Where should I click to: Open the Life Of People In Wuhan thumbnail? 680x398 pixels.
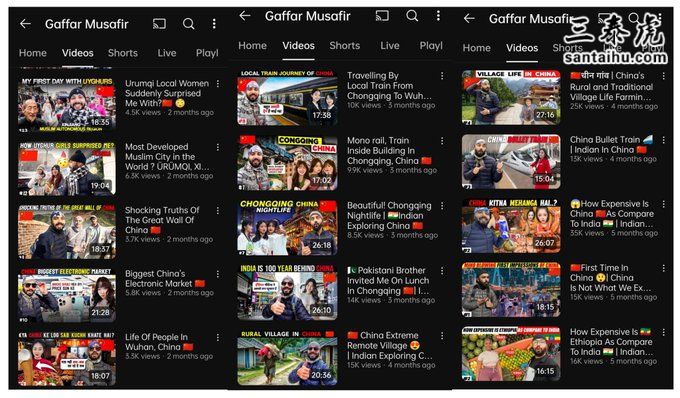coord(67,359)
